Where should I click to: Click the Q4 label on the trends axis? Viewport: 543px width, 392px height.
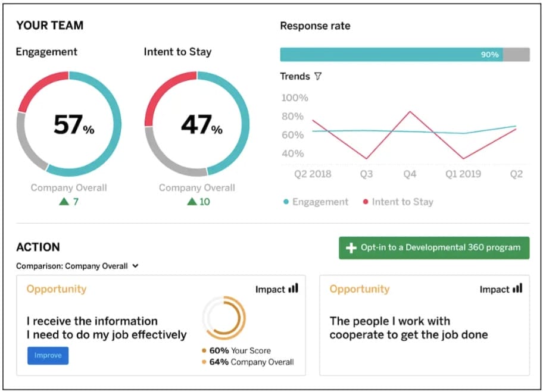(410, 174)
